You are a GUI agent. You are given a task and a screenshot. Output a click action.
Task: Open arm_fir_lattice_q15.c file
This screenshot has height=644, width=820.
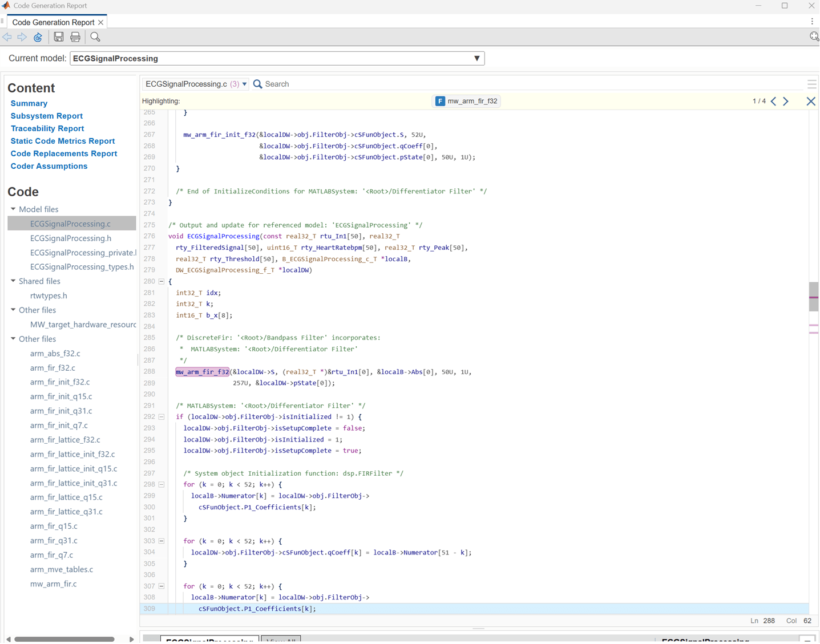(66, 497)
